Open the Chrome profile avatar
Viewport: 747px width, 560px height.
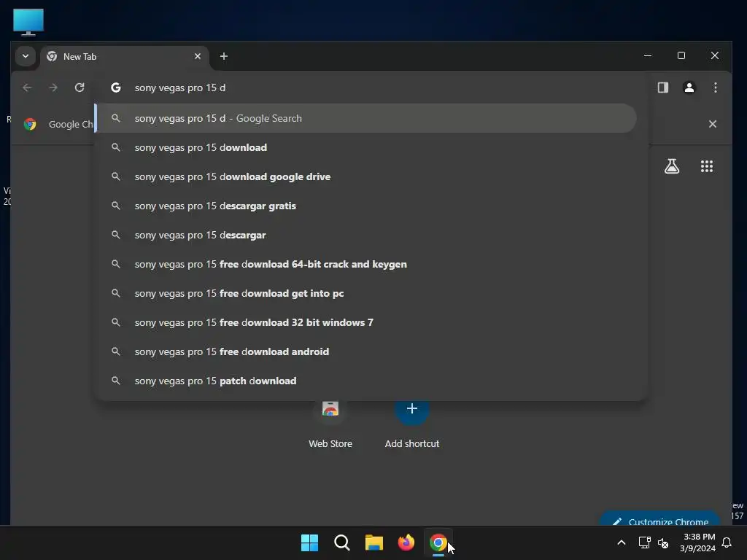tap(689, 87)
